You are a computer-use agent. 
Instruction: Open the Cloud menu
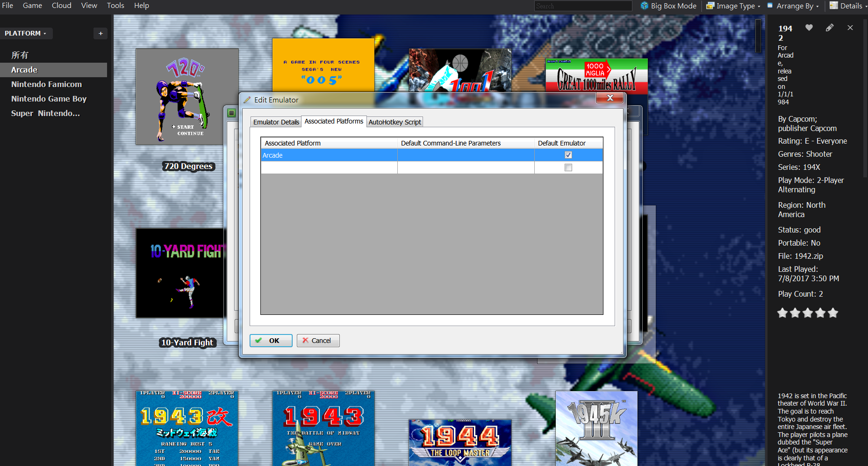point(62,6)
